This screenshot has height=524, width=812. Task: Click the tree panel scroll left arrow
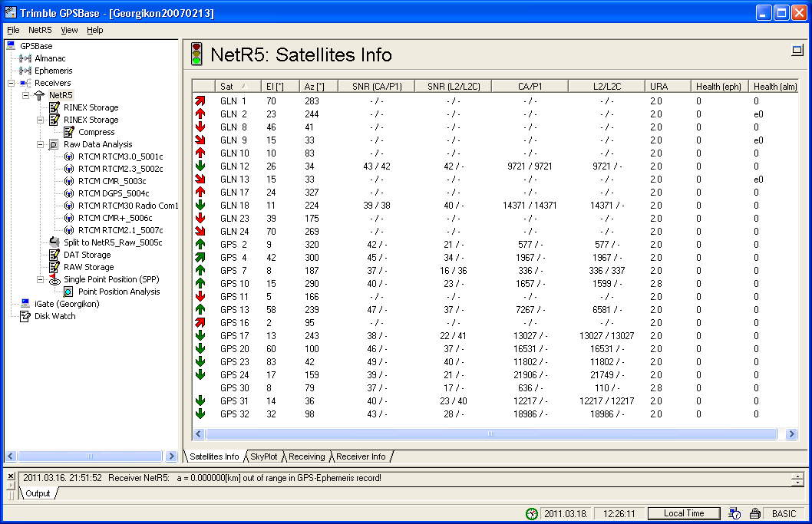coord(10,456)
